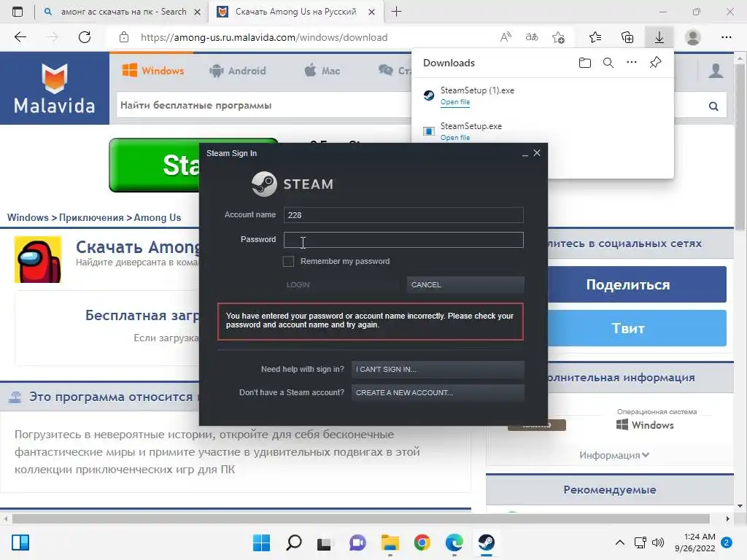The height and width of the screenshot is (560, 747).
Task: Activate Read aloud icon in address bar
Action: click(x=506, y=37)
